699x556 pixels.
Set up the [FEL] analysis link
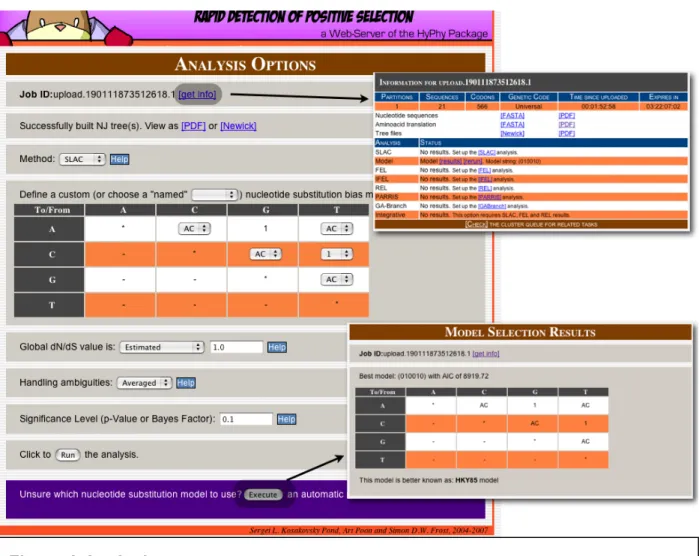(x=484, y=170)
